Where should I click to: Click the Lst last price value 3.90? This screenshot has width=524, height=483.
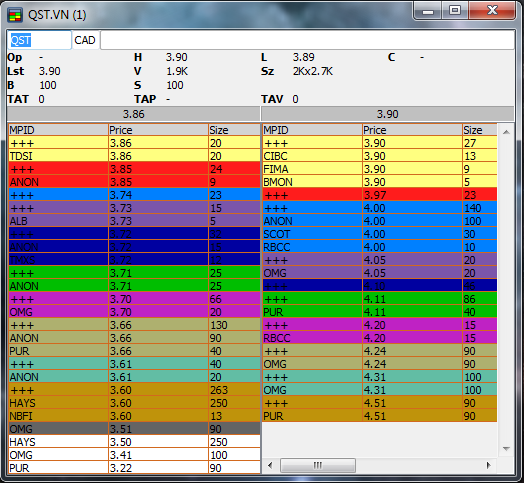(x=49, y=71)
